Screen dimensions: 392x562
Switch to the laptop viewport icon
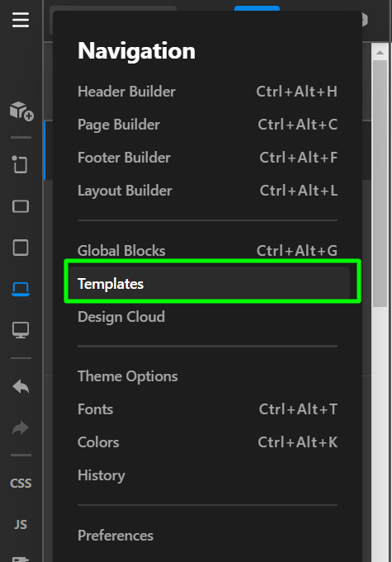tap(21, 289)
